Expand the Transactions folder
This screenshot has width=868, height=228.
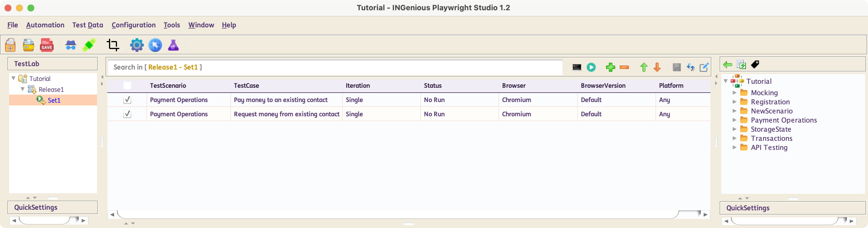click(x=734, y=138)
